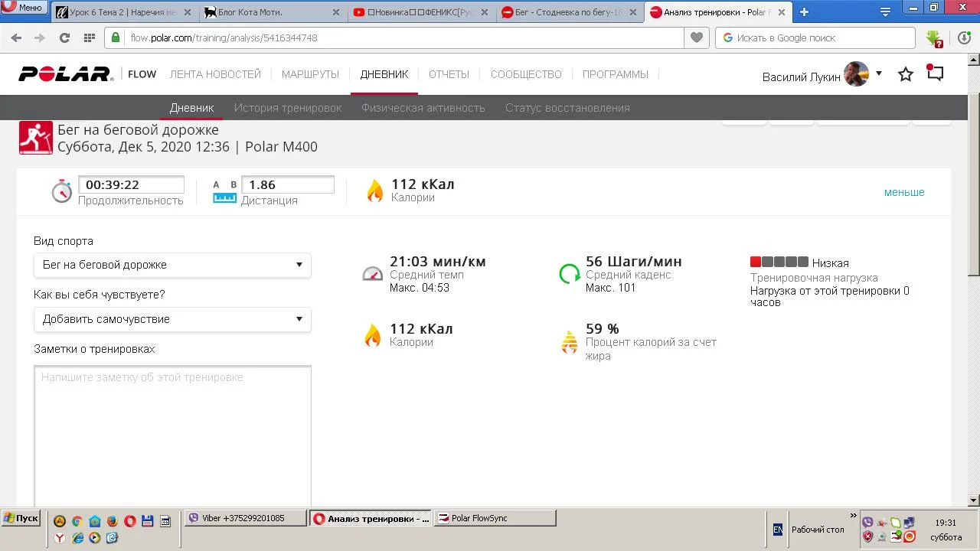Image resolution: width=980 pixels, height=551 pixels.
Task: Switch to 'История тренировок' tab
Action: pos(288,108)
